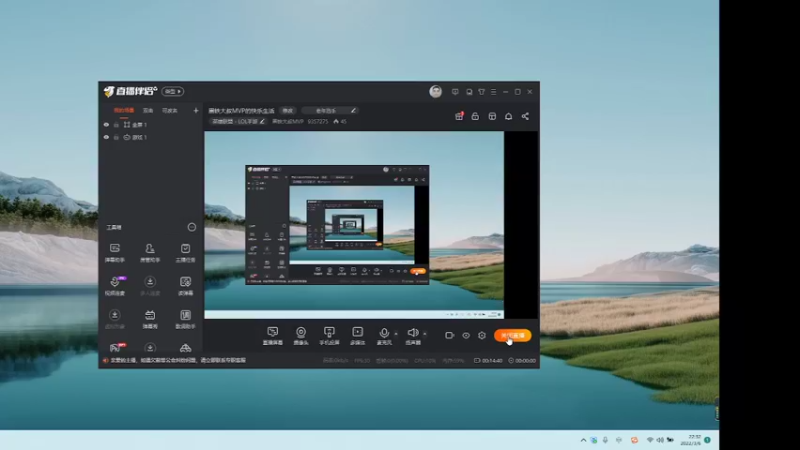The width and height of the screenshot is (800, 450).
Task: Lock the 游戏 1 source
Action: click(x=116, y=137)
